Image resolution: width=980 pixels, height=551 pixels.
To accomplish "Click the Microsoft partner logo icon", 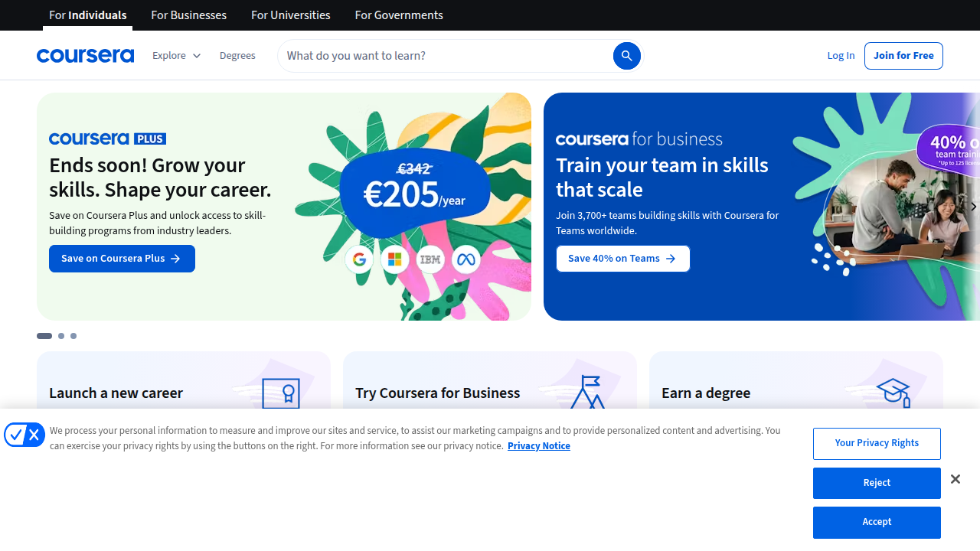I will point(395,259).
